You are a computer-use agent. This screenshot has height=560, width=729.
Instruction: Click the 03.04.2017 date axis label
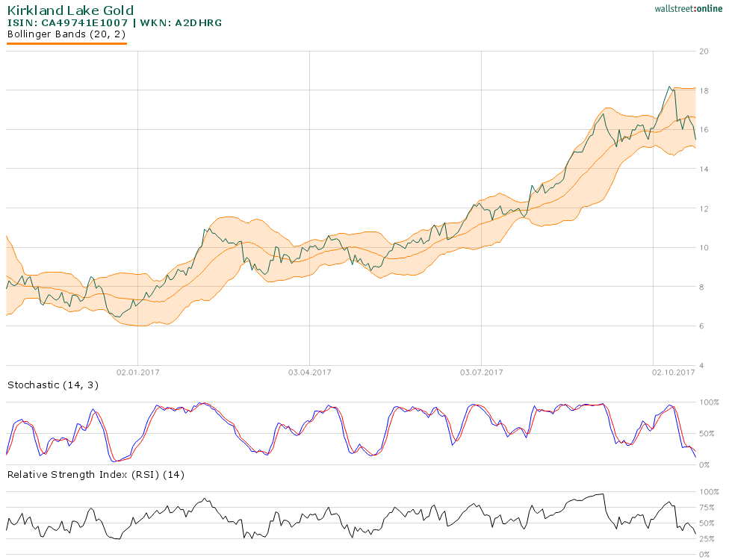point(310,373)
